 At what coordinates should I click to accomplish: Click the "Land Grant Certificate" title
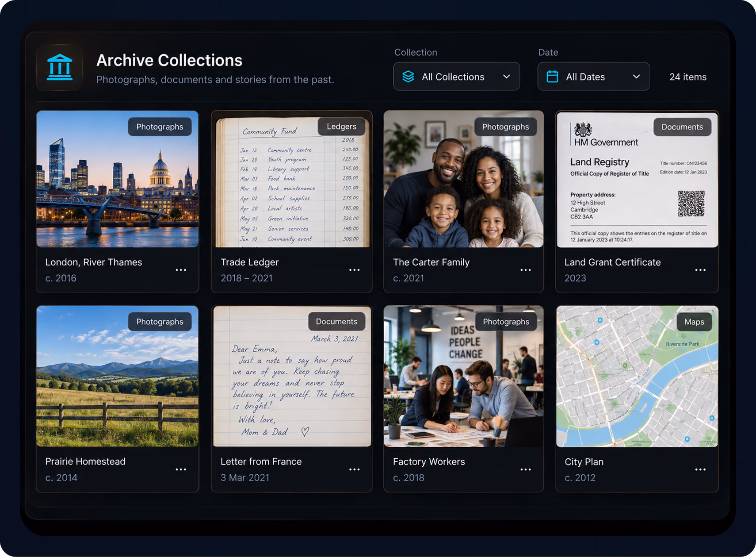(613, 262)
